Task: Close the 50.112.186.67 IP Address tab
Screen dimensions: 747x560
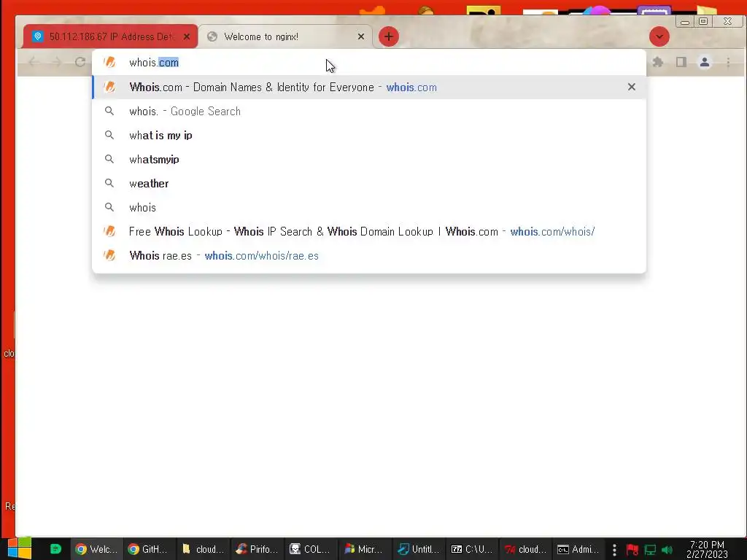Action: tap(187, 36)
